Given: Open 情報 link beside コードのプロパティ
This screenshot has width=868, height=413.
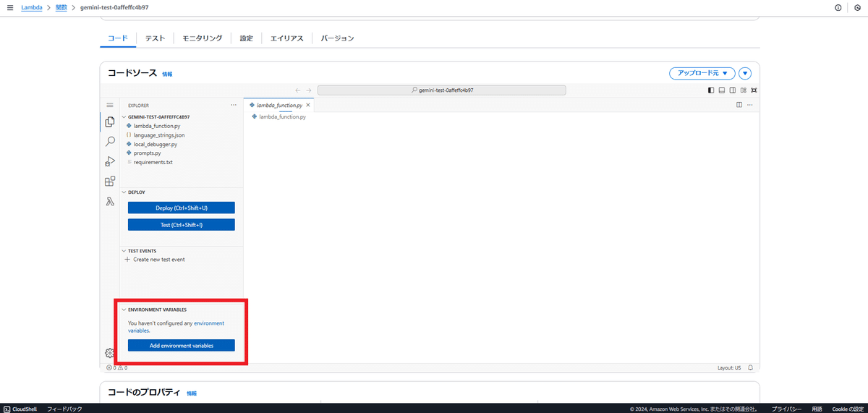Looking at the screenshot, I should coord(192,393).
